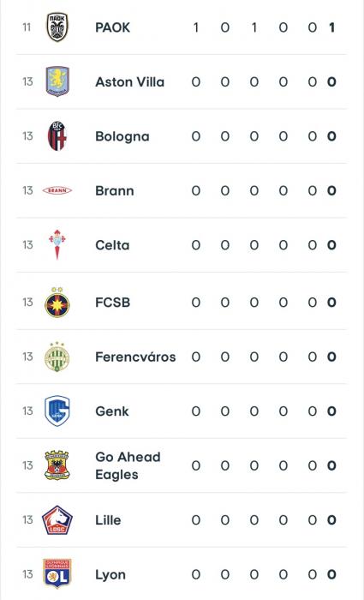This screenshot has width=364, height=600.
Task: Click the Lille team name
Action: pyautogui.click(x=108, y=520)
